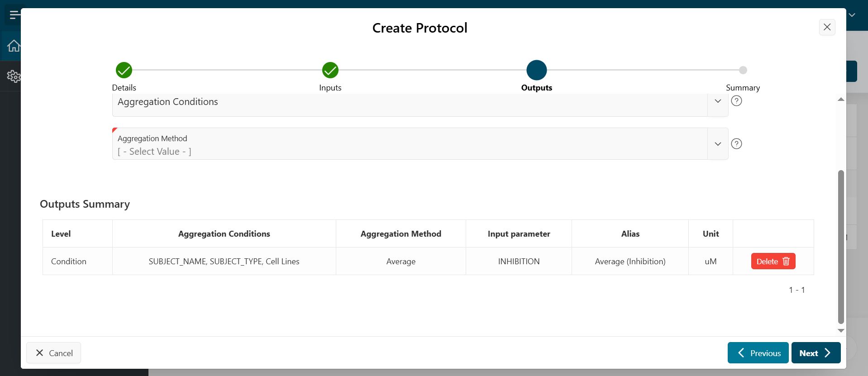Click the Details step label
Image resolution: width=868 pixels, height=376 pixels.
tap(124, 88)
